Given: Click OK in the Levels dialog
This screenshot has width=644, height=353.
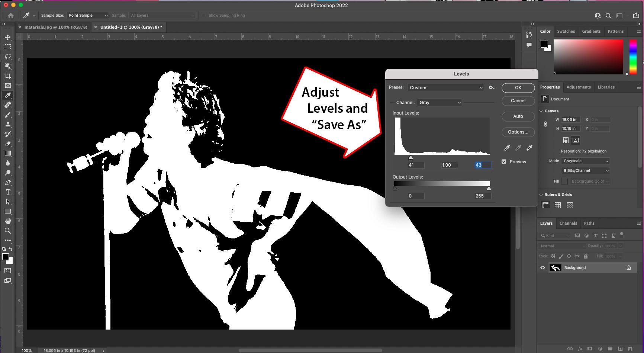Looking at the screenshot, I should (518, 88).
